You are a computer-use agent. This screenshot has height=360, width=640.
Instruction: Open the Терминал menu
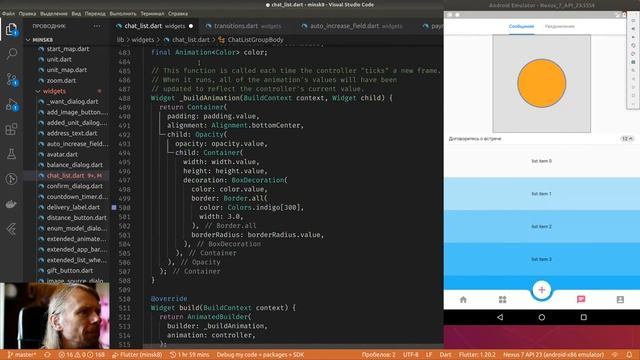pos(152,13)
